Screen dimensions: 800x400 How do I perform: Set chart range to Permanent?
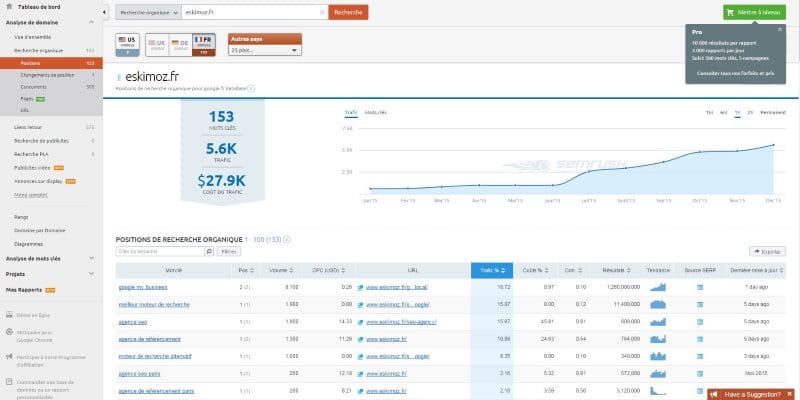click(x=773, y=112)
